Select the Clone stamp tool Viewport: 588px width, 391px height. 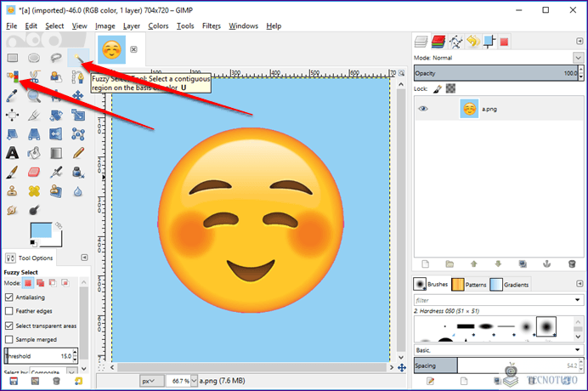click(12, 191)
